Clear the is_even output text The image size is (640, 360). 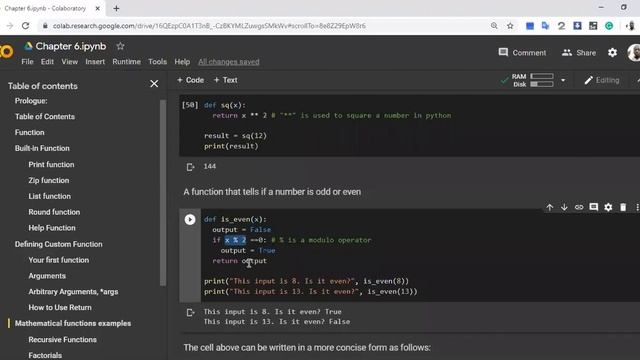tap(190, 313)
